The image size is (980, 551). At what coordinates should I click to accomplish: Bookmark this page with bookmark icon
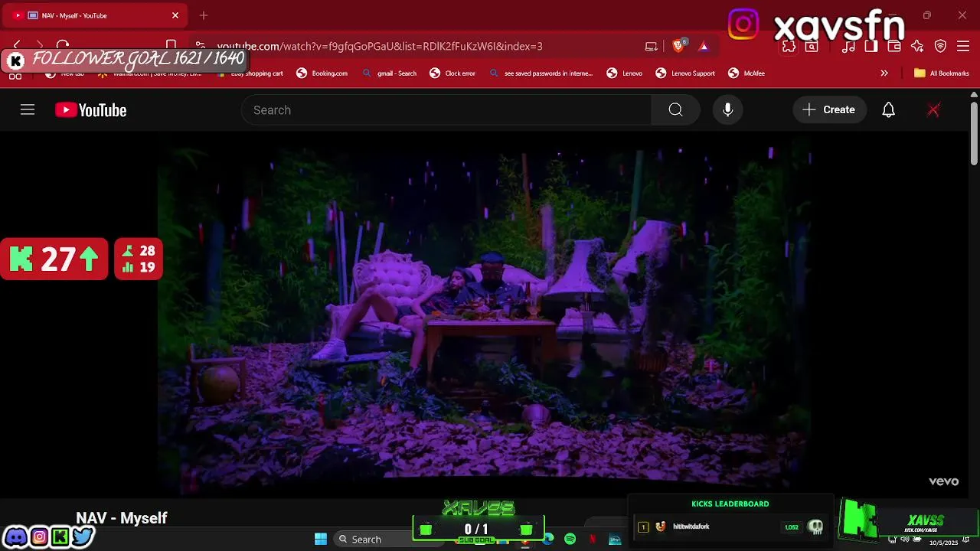171,46
